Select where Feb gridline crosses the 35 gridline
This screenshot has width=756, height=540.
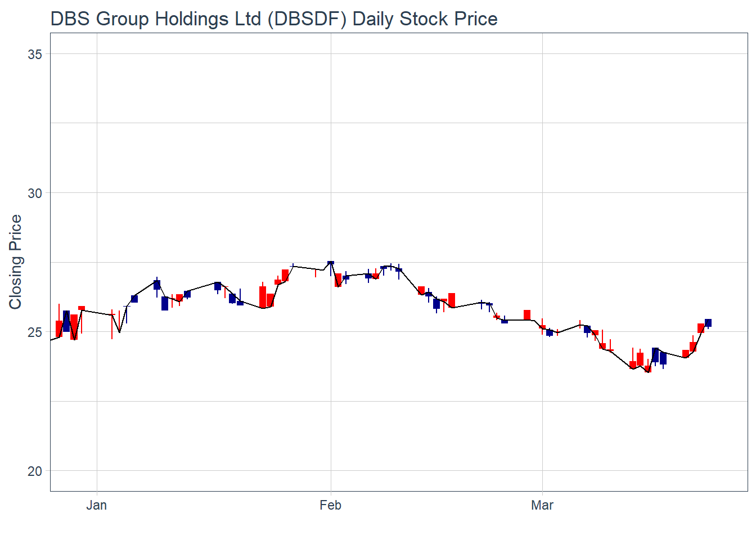coord(331,54)
